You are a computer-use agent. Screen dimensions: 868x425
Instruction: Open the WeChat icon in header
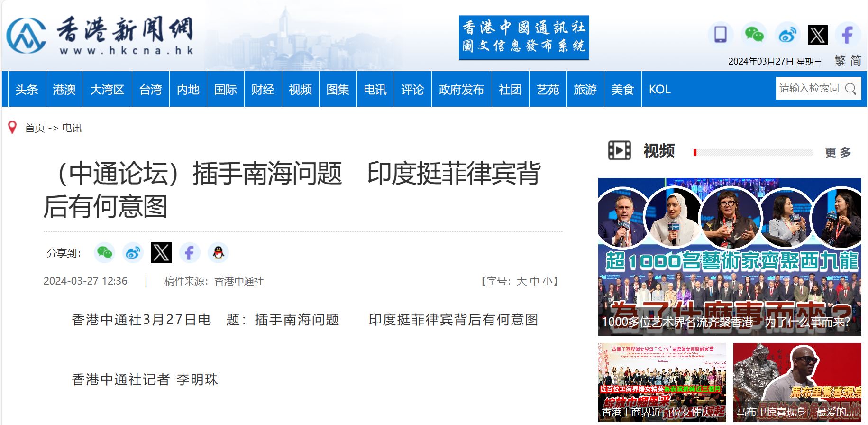click(x=754, y=35)
